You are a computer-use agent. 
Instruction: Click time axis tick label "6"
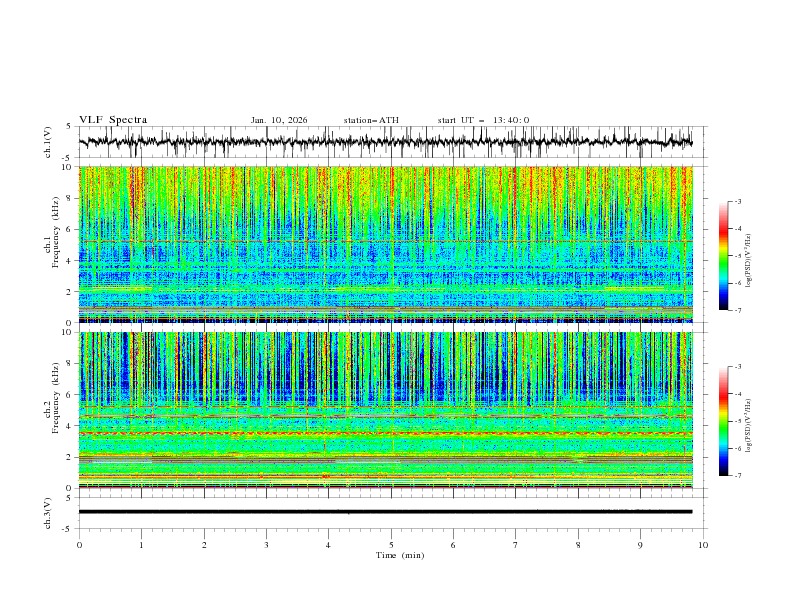[x=453, y=545]
